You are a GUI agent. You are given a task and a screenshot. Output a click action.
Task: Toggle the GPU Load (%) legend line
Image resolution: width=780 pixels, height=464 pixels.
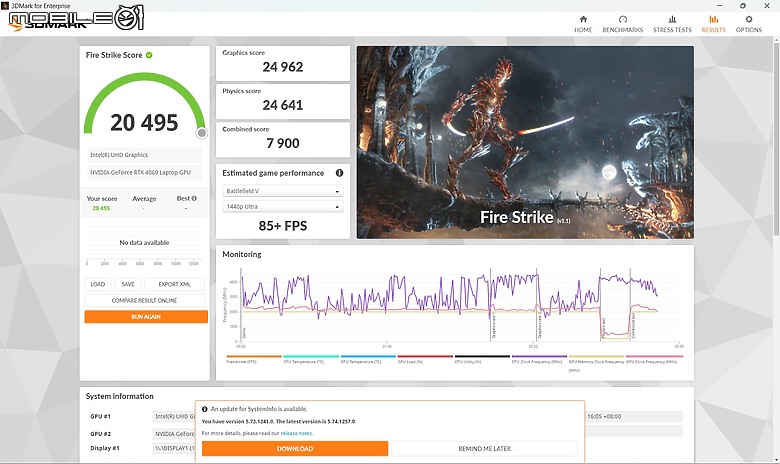[x=425, y=359]
